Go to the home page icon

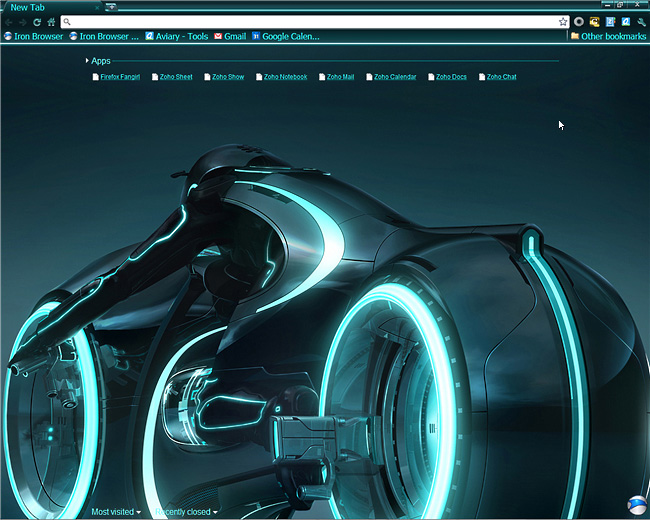pos(51,22)
